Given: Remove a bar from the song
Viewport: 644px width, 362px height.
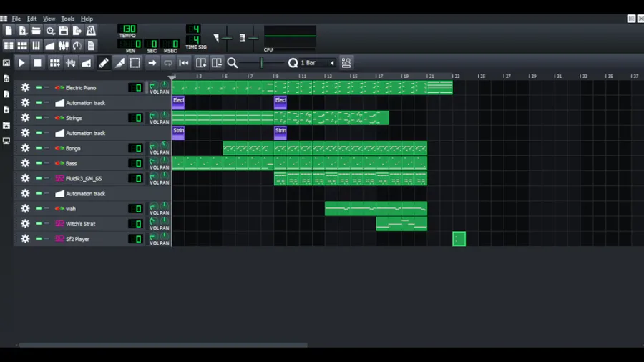Looking at the screenshot, I should point(216,63).
